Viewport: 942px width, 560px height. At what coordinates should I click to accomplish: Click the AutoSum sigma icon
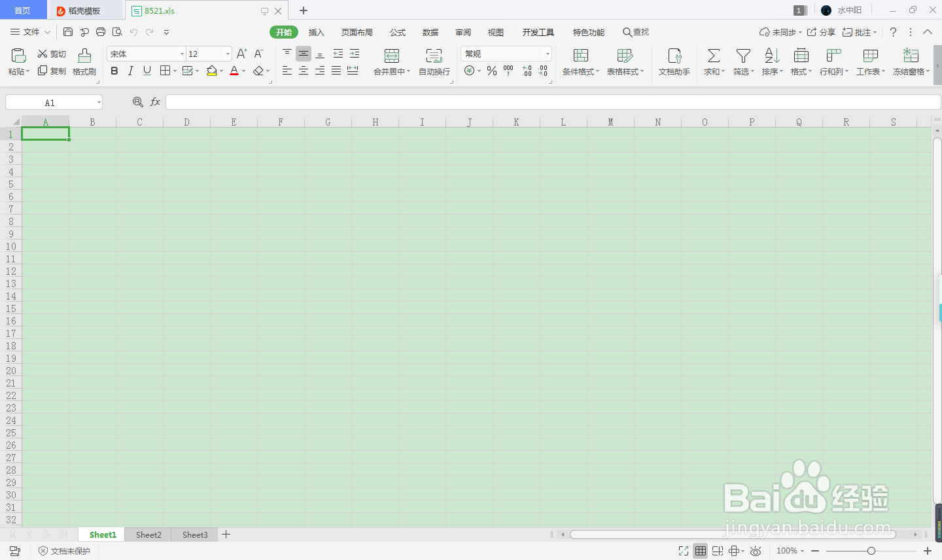coord(714,56)
